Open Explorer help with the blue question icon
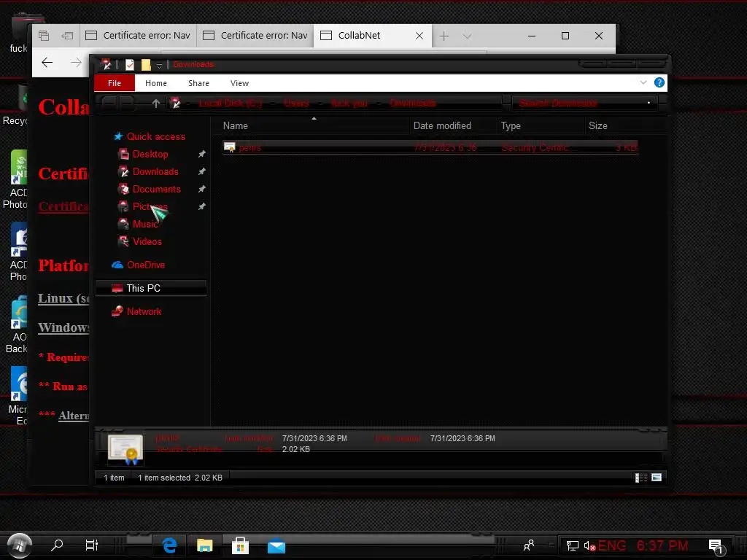The image size is (747, 560). pos(659,82)
